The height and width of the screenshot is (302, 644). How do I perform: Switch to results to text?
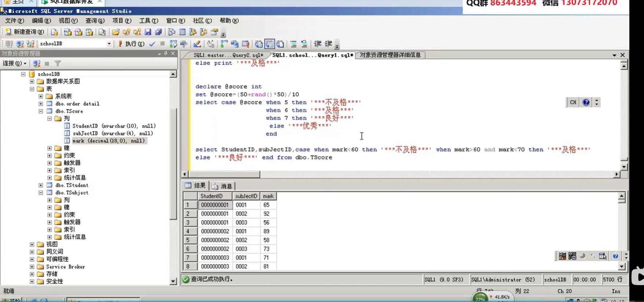[259, 44]
